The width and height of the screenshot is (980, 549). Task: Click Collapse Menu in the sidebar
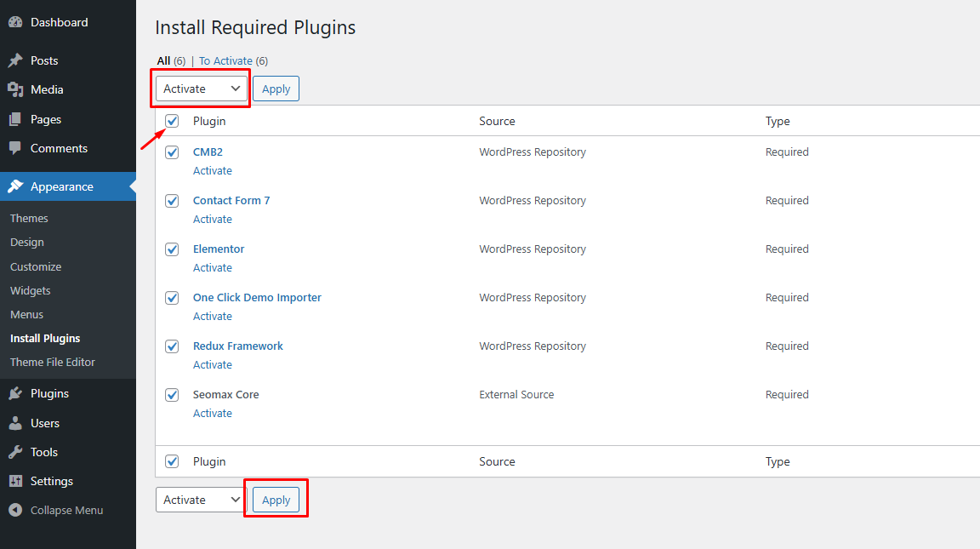click(x=67, y=510)
